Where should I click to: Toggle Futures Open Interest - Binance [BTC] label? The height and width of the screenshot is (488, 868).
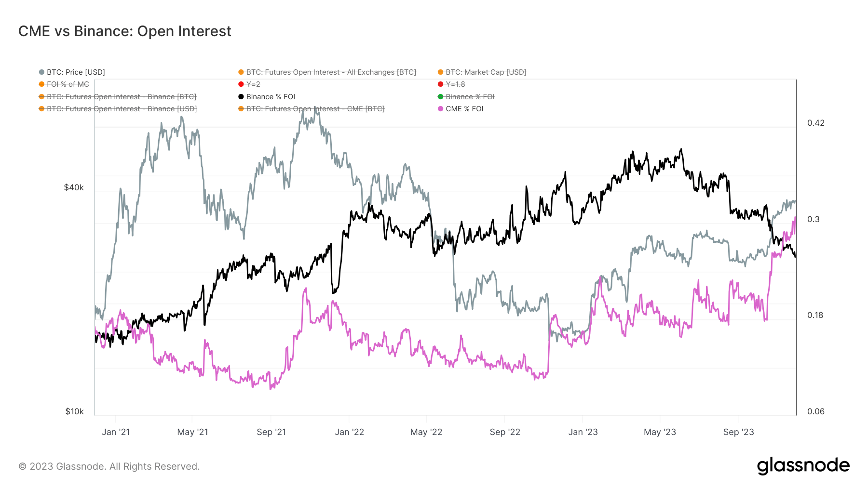coord(121,97)
